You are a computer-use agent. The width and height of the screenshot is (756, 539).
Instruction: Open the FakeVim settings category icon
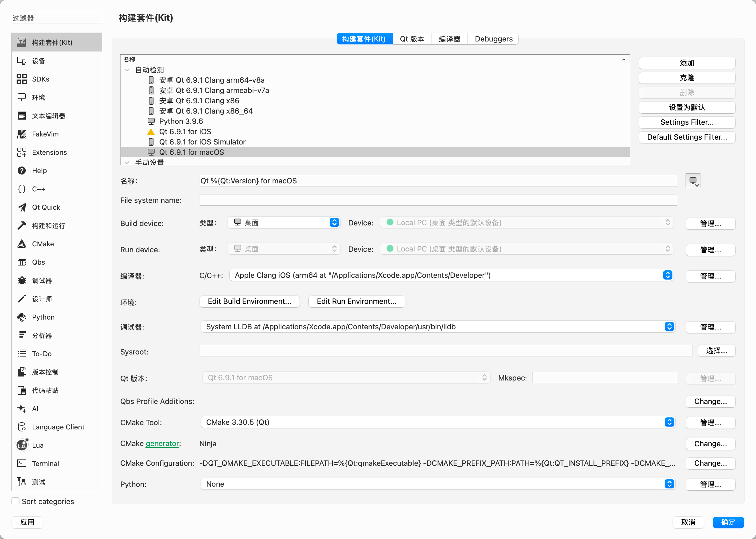click(22, 134)
